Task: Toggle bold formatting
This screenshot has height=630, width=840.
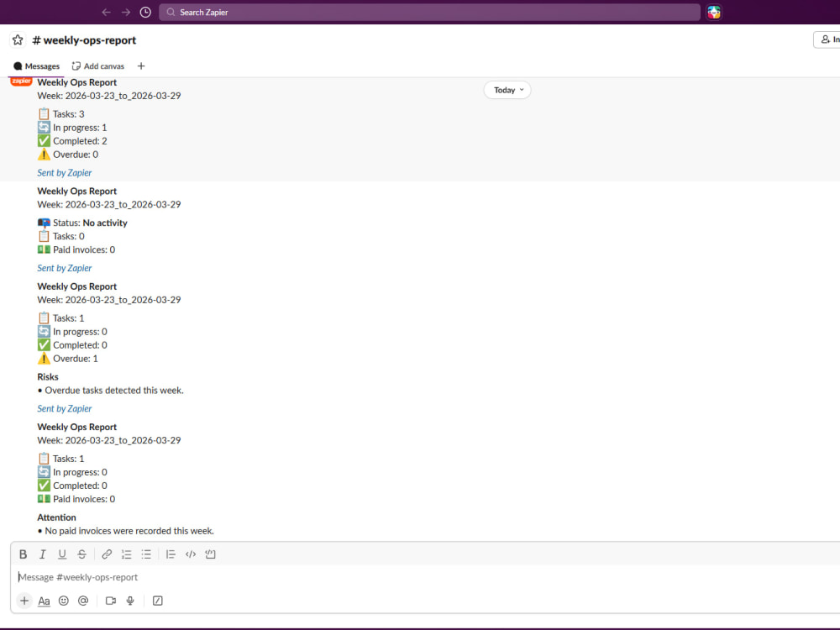Action: (23, 554)
